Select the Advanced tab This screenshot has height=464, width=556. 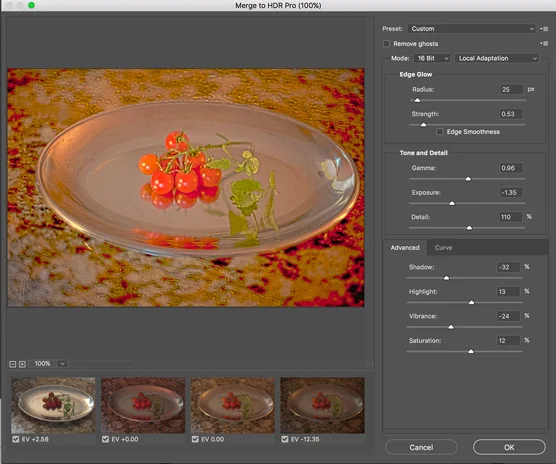[405, 247]
